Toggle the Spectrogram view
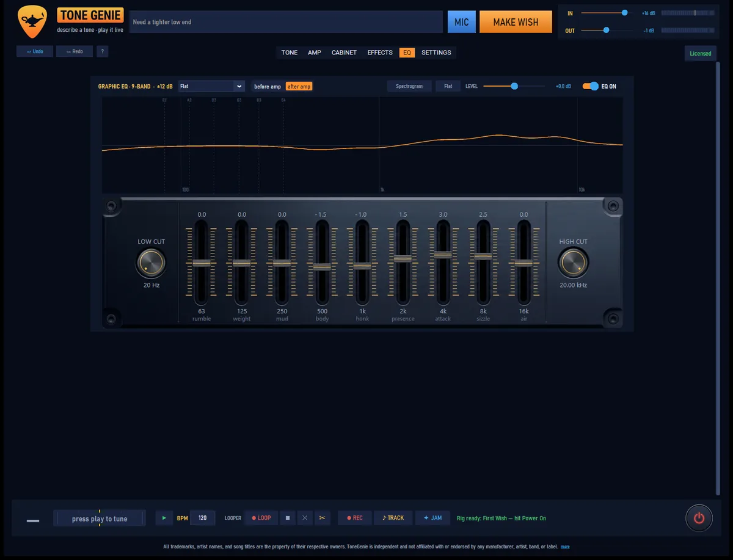This screenshot has height=560, width=733. tap(409, 86)
